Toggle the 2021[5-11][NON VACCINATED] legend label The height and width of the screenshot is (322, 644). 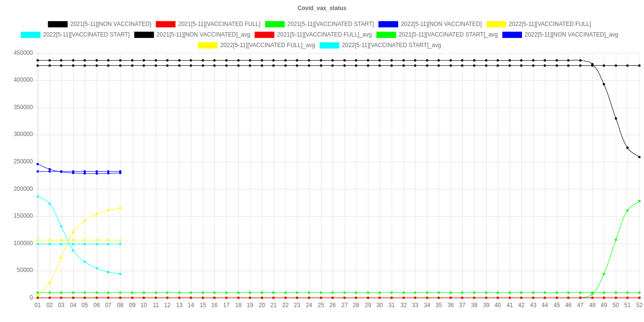tap(110, 24)
